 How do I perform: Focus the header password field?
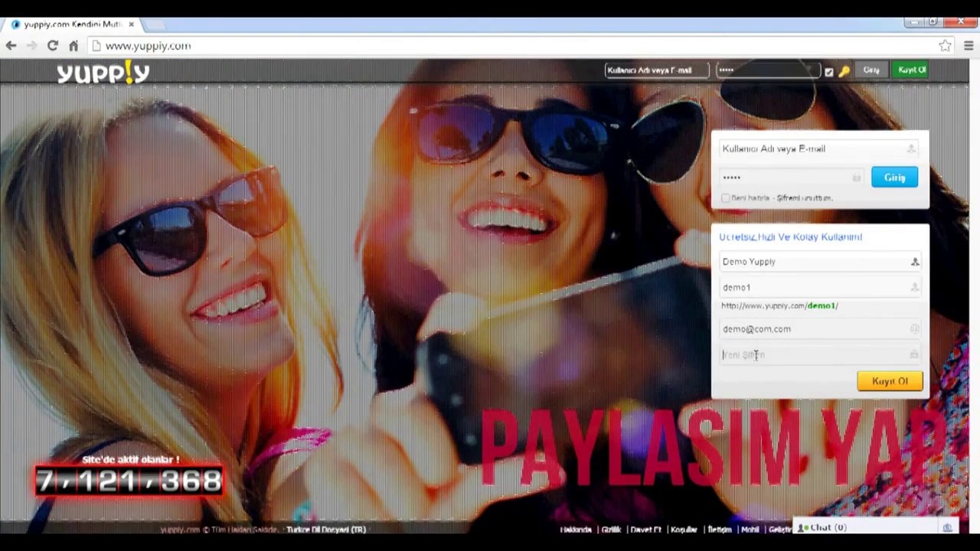[768, 70]
